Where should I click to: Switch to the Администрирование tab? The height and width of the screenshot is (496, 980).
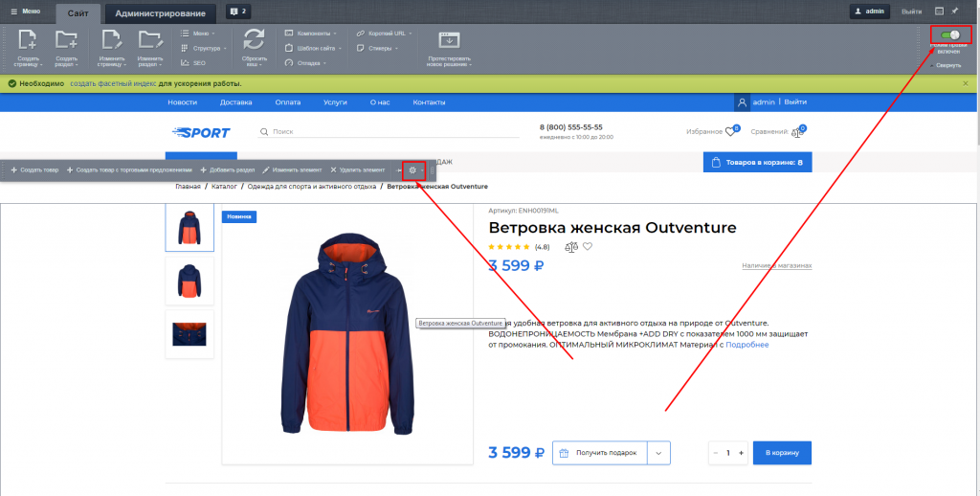coord(161,13)
